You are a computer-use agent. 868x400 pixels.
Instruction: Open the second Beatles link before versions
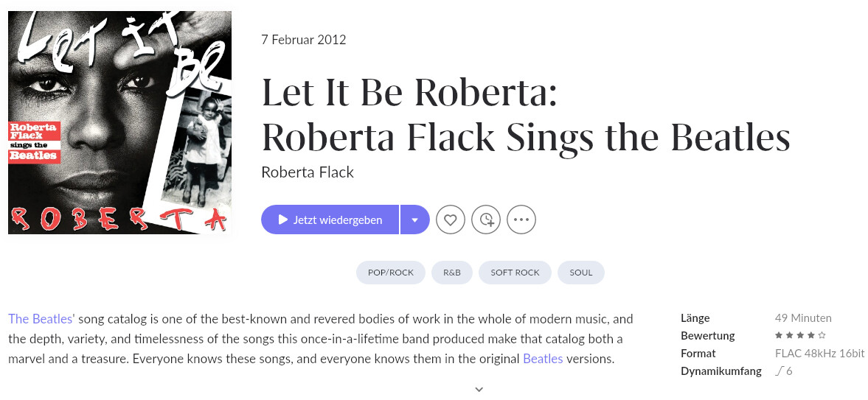click(543, 359)
